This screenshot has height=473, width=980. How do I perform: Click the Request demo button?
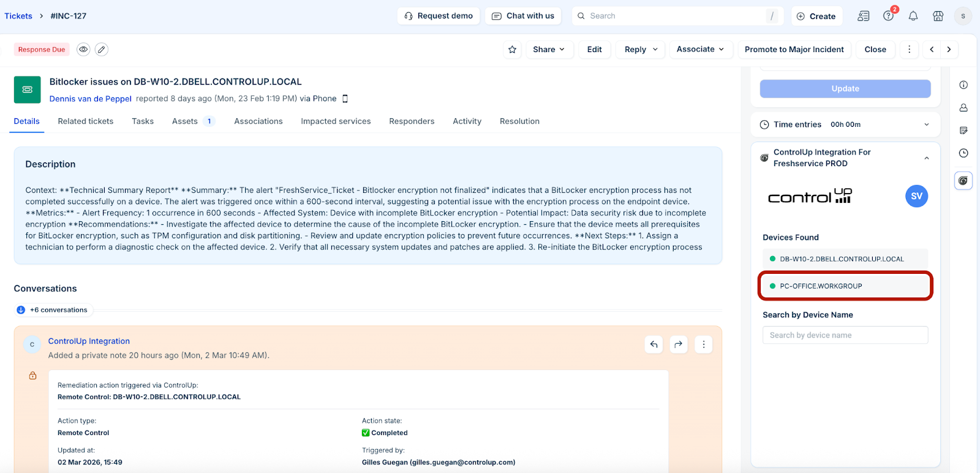pos(439,16)
